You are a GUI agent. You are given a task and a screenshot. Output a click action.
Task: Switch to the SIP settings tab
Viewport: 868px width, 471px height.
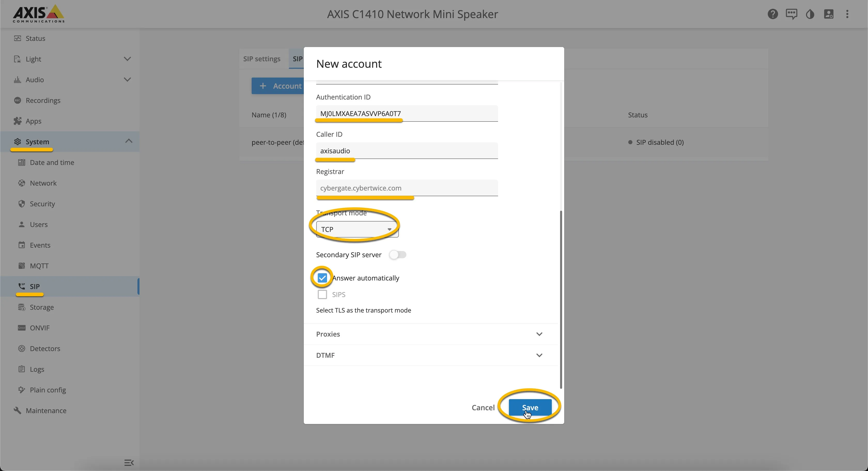click(x=262, y=59)
